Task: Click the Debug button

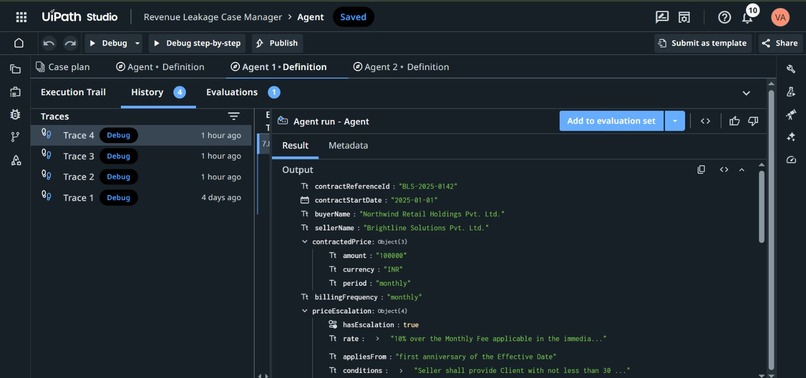Action: click(108, 43)
